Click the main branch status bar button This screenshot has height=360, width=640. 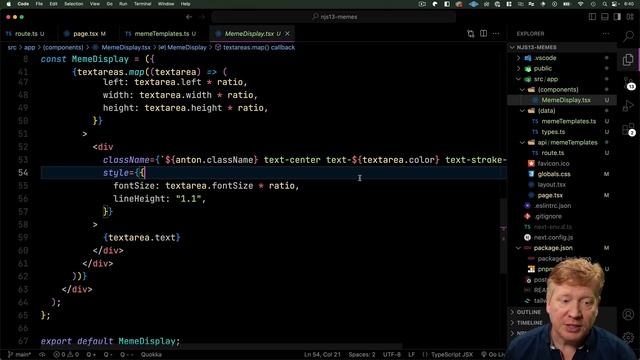tap(20, 355)
